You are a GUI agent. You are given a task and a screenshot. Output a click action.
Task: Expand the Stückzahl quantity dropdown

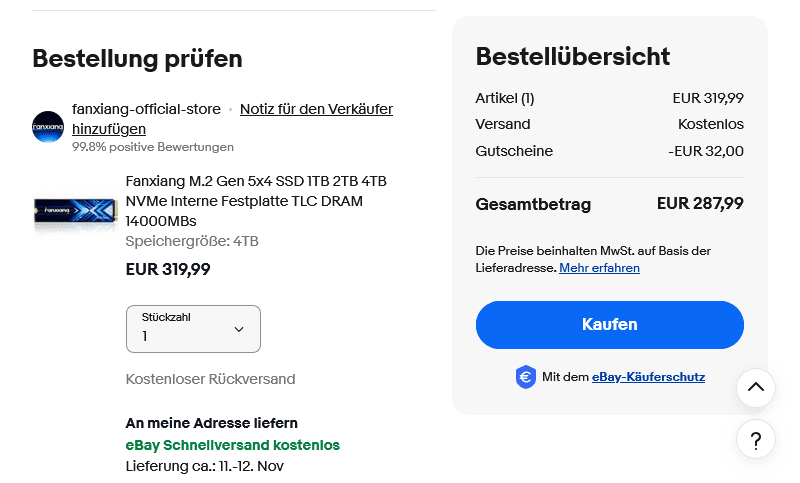pos(193,329)
